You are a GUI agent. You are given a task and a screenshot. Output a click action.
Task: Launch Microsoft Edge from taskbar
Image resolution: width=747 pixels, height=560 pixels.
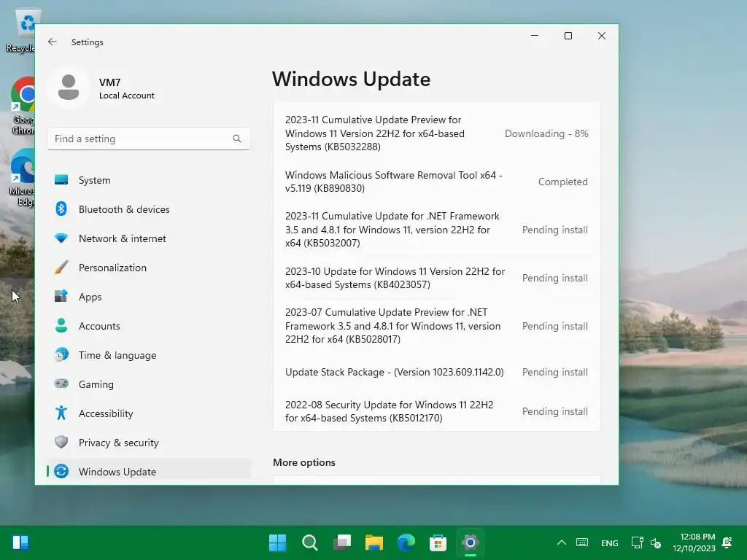pyautogui.click(x=406, y=542)
